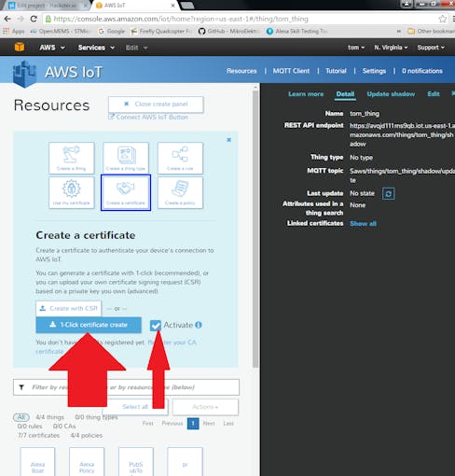Filter by 4/4 policies
Screen dimensions: 455x476
(x=87, y=436)
